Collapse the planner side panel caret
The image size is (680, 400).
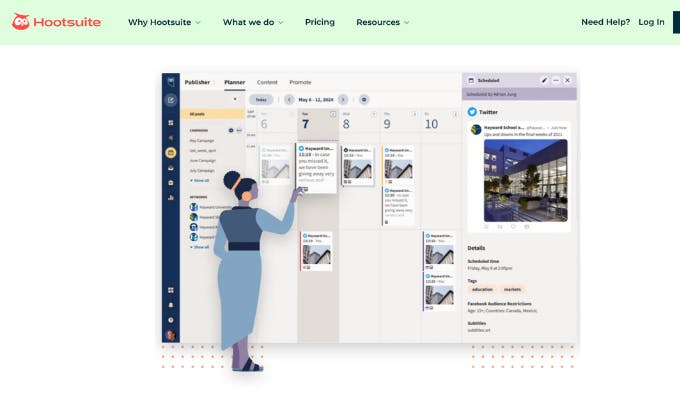235,99
